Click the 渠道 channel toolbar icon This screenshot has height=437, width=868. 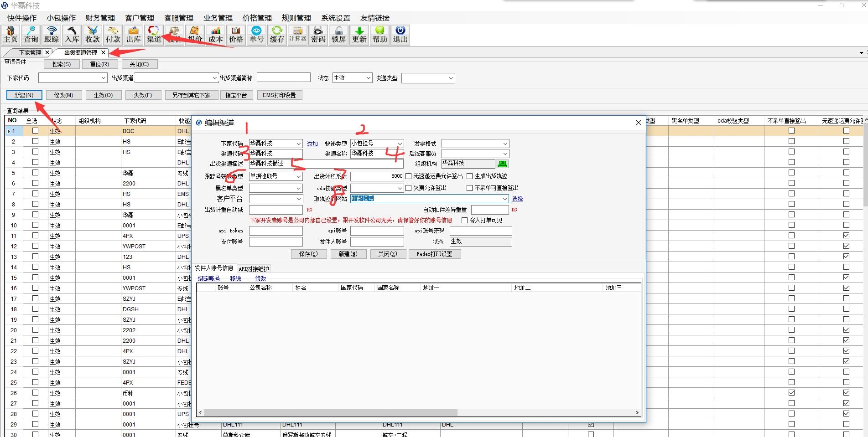(x=154, y=35)
